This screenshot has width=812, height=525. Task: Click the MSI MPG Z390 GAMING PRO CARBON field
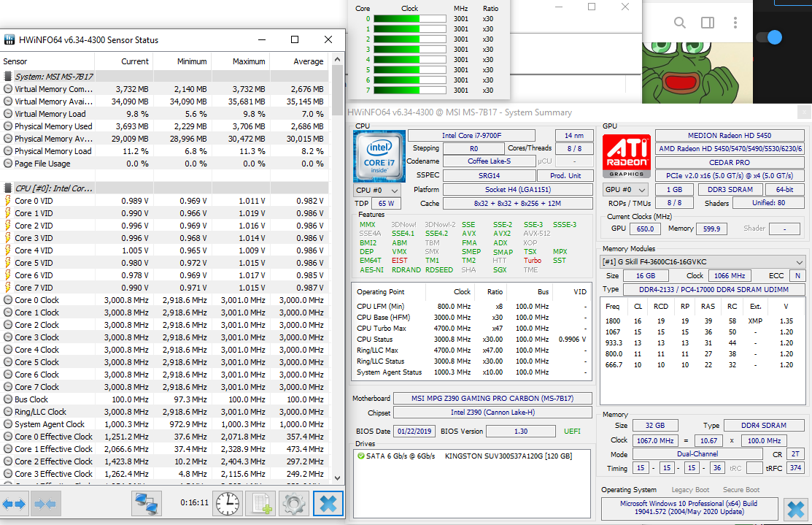(492, 399)
